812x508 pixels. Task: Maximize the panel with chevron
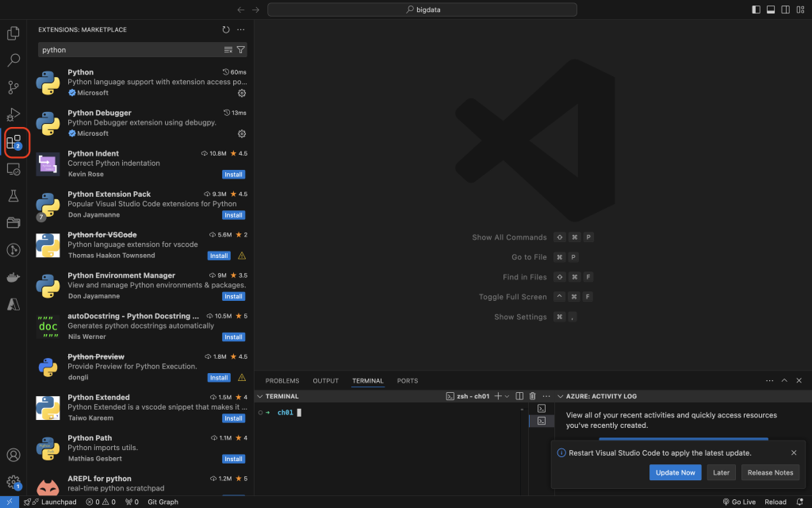(784, 380)
